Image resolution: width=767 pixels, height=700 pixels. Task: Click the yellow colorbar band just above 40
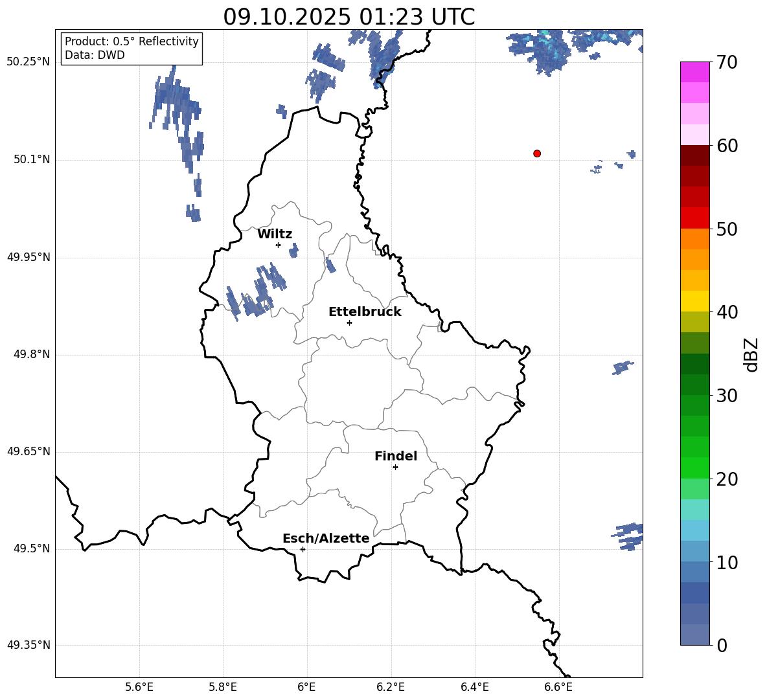point(694,301)
